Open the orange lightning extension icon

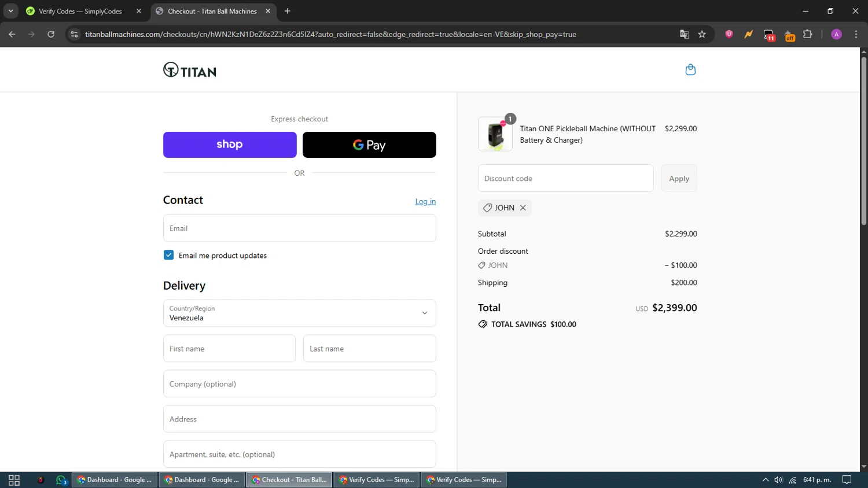pos(749,34)
